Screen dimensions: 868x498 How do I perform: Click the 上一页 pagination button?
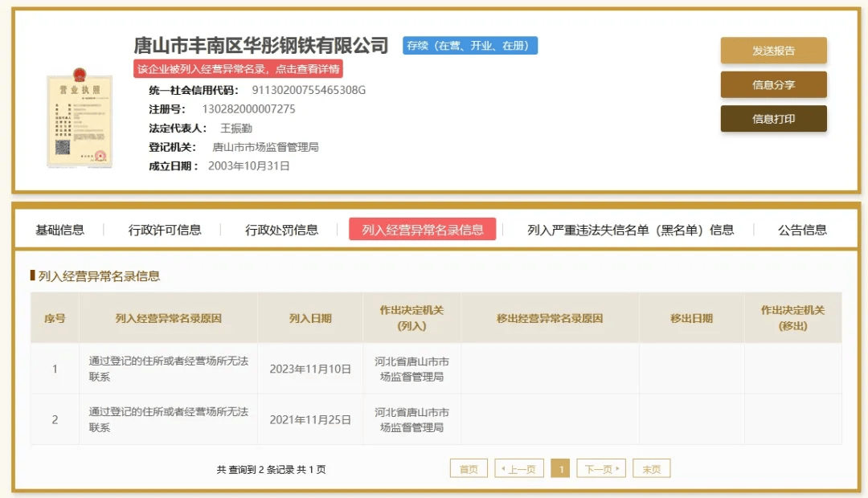tap(519, 468)
